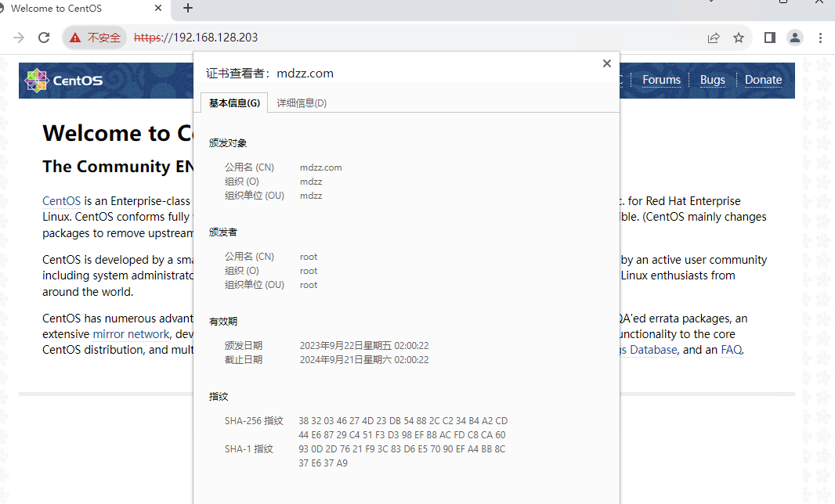Click the Welcome to CentOS page heading
The height and width of the screenshot is (504, 835).
tap(117, 133)
